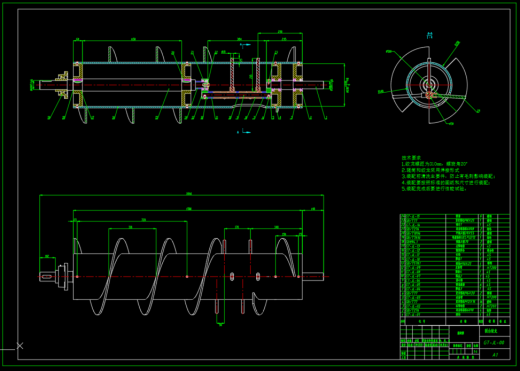Click the crosshair cursor marker at bottom-left
Viewport: 520px width, 371px height.
coord(20,346)
